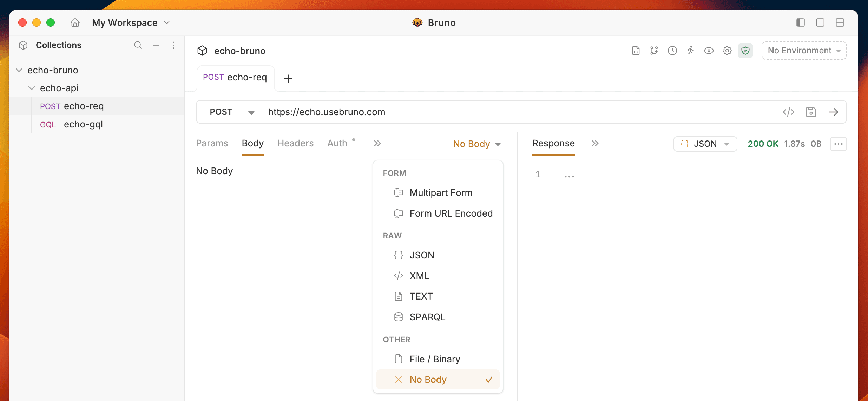
Task: Switch to the Headers tab
Action: pyautogui.click(x=295, y=143)
